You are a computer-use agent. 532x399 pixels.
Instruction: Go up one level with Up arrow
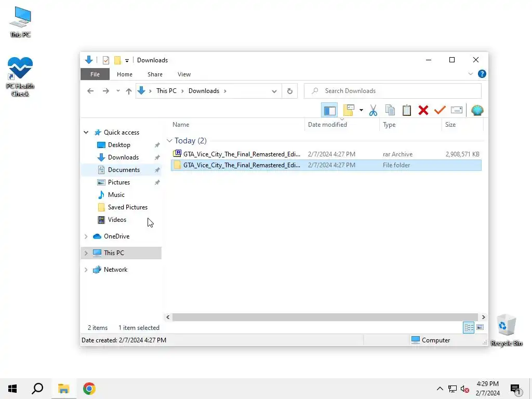coord(129,91)
